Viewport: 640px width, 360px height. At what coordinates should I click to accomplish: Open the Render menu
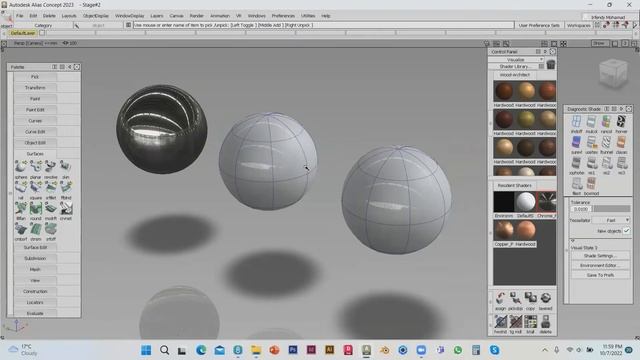pos(196,16)
